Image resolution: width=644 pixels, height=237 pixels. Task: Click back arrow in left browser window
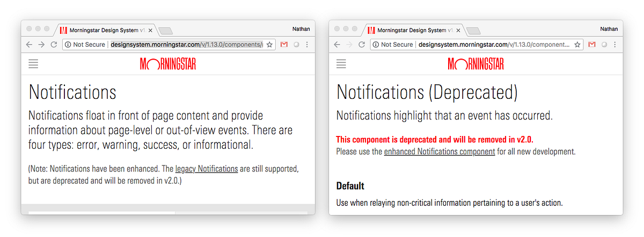pyautogui.click(x=30, y=45)
